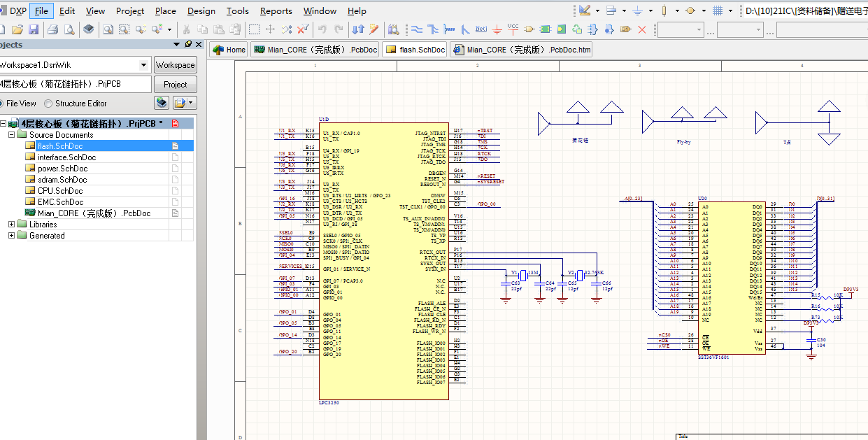Image resolution: width=868 pixels, height=440 pixels.
Task: Click the red Place No ERC cross
Action: (x=641, y=29)
